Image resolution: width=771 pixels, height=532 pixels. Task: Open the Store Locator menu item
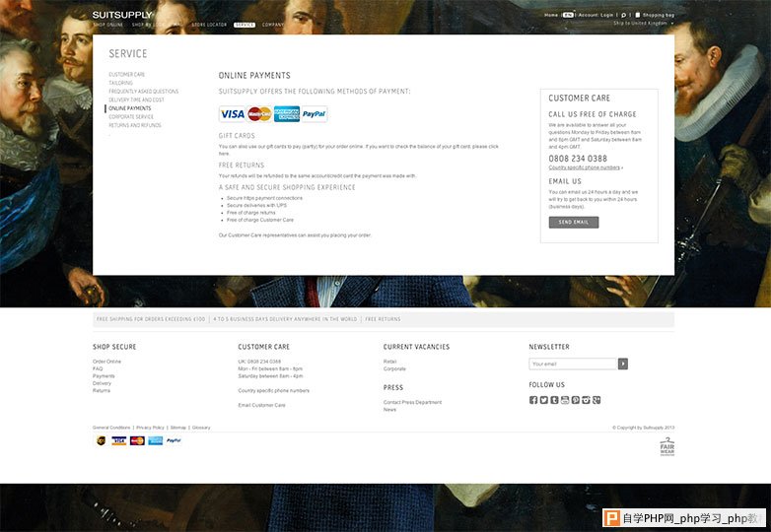[209, 25]
